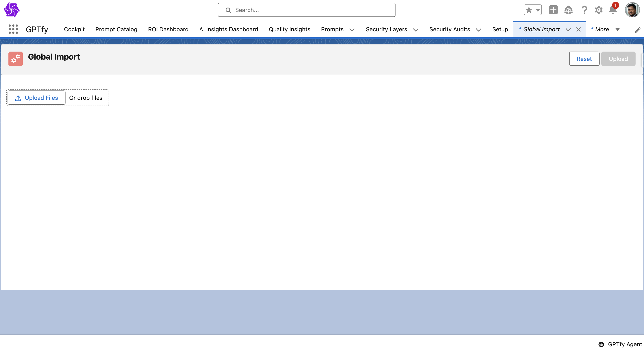Switch to the Cockpit tab
The height and width of the screenshot is (353, 644).
(74, 29)
